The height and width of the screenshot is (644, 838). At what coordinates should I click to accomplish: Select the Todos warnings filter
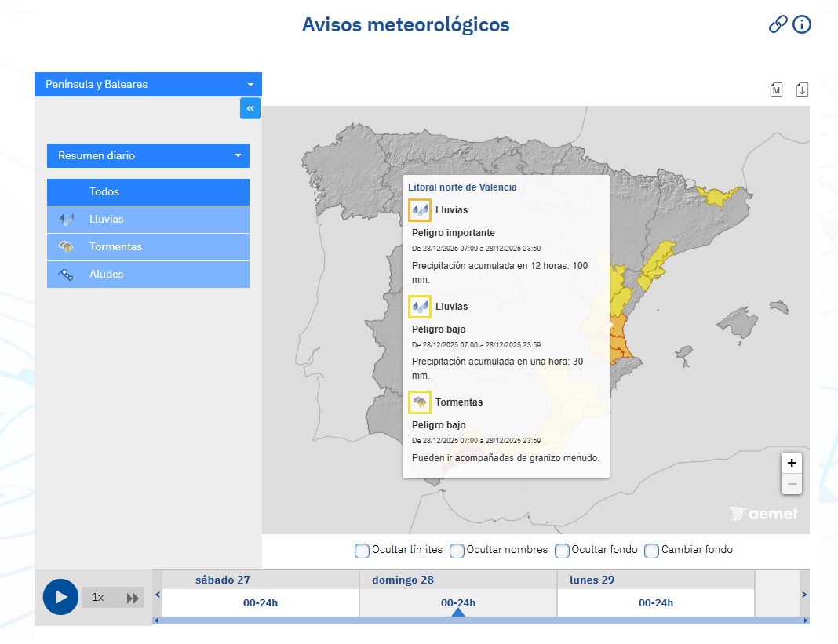[x=148, y=191]
